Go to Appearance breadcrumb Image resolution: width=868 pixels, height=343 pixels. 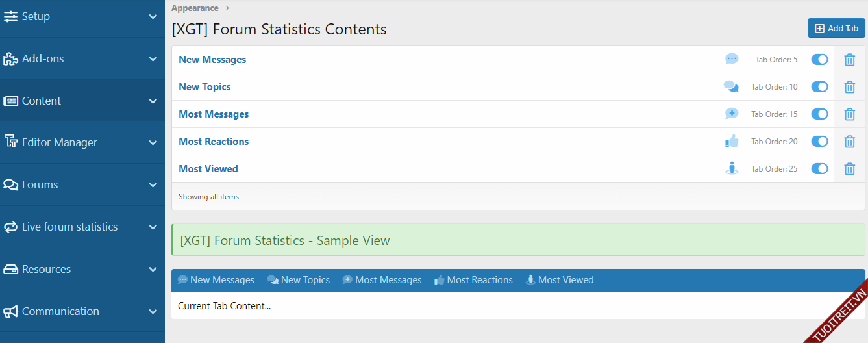[195, 8]
